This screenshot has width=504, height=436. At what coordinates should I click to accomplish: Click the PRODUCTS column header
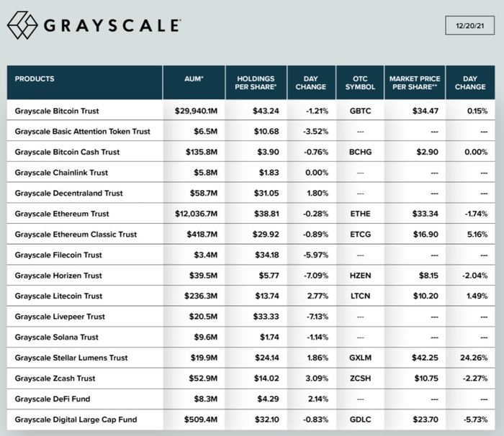click(35, 78)
